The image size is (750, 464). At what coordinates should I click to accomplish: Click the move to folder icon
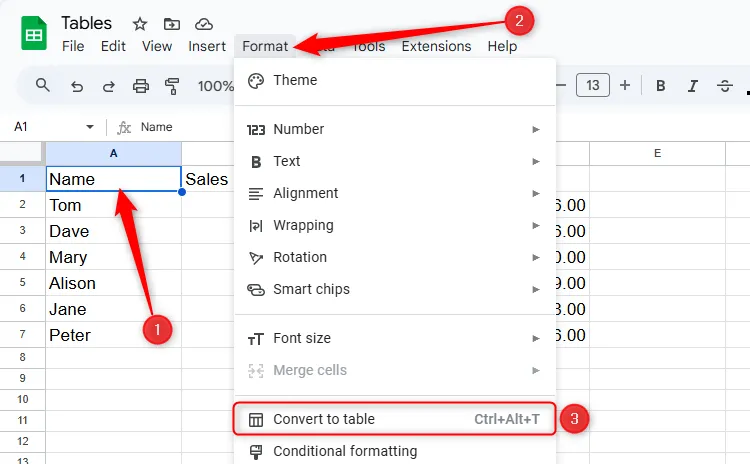[x=172, y=24]
